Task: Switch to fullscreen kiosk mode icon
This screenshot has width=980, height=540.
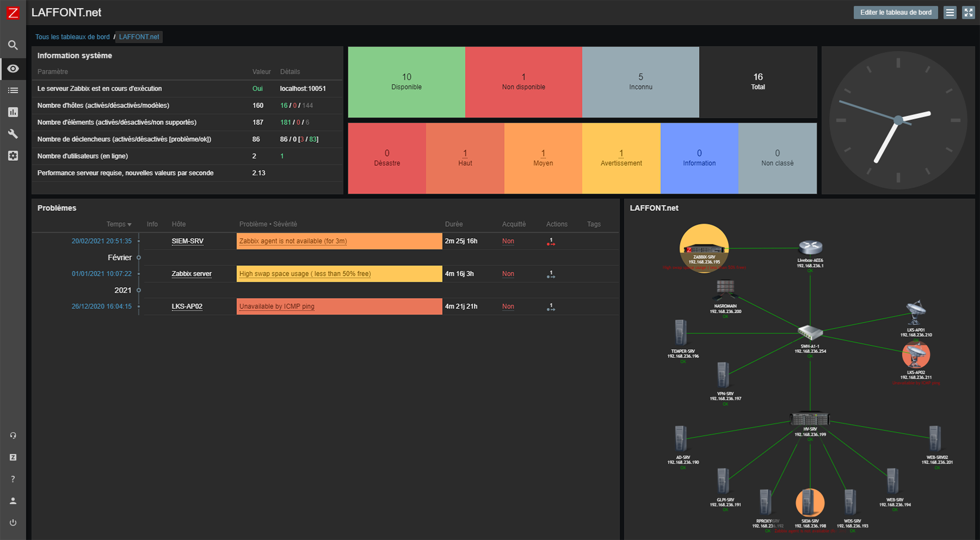Action: [968, 13]
